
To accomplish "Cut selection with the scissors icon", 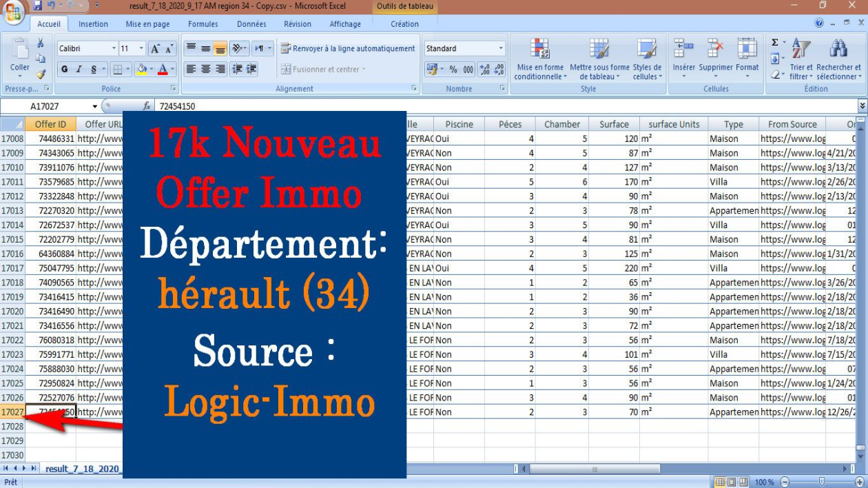I will click(x=41, y=43).
